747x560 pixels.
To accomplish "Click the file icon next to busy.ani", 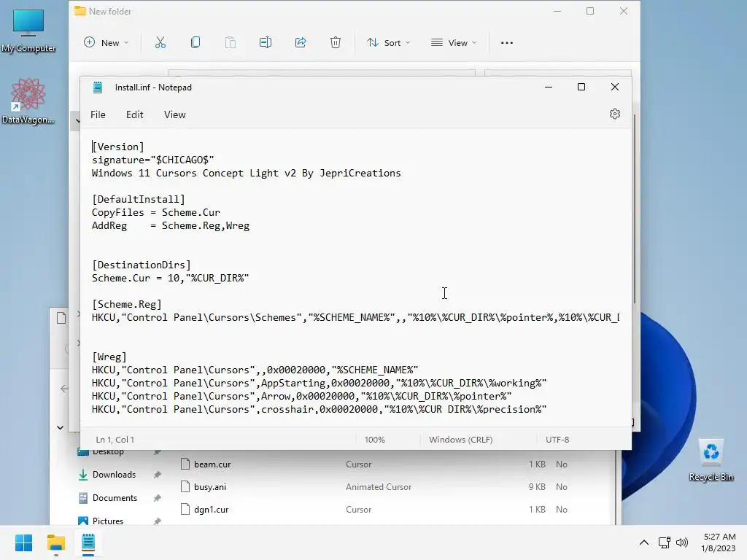I will pyautogui.click(x=185, y=486).
